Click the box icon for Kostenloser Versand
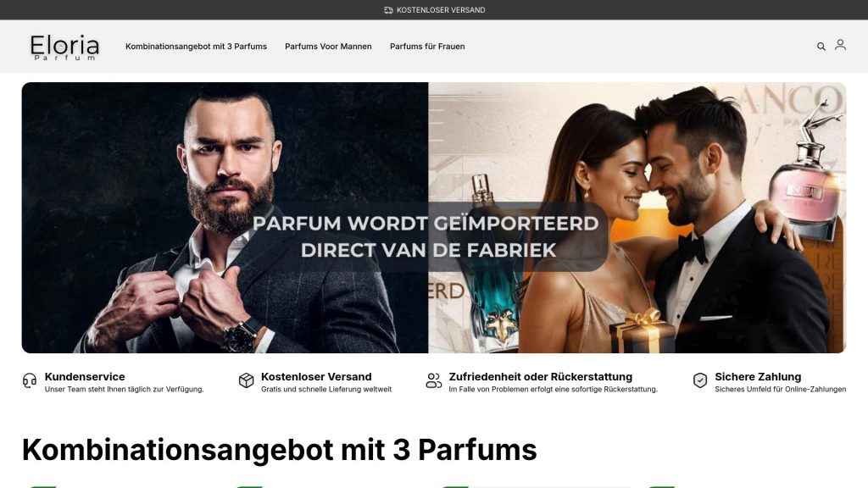 click(247, 380)
